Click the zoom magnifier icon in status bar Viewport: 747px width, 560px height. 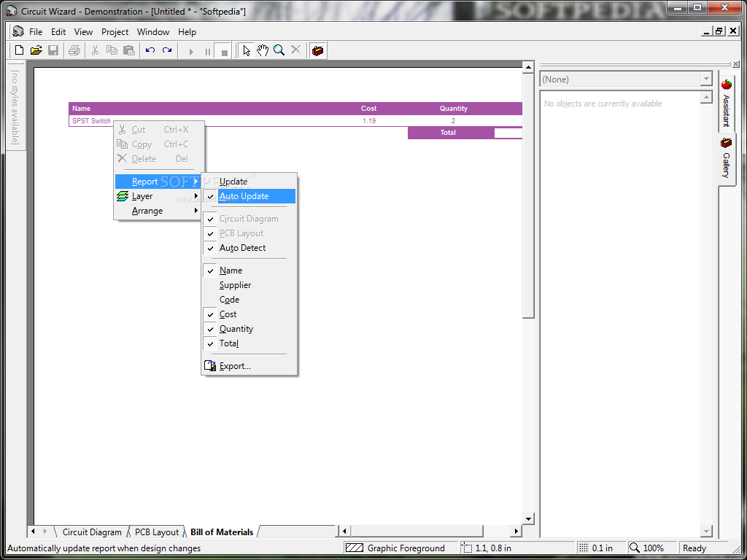pos(635,548)
